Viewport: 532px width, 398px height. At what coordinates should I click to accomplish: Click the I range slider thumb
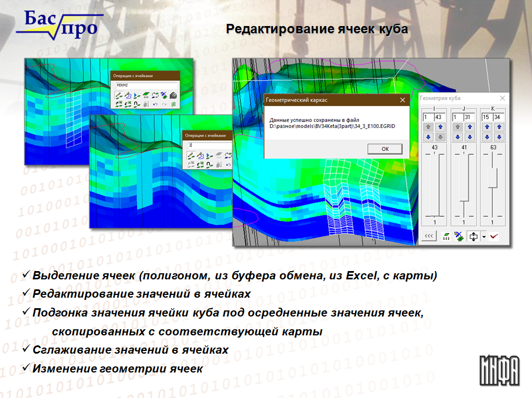[x=434, y=185]
